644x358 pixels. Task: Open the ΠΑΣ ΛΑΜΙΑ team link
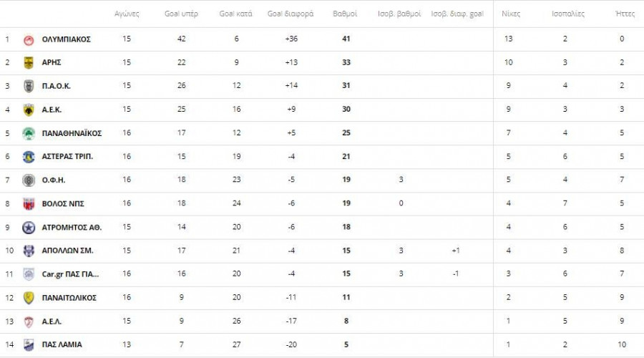tap(62, 344)
